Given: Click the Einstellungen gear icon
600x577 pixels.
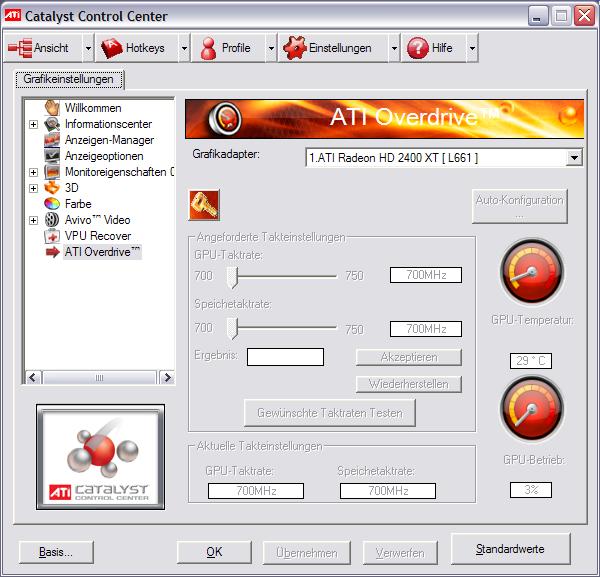Looking at the screenshot, I should point(295,48).
